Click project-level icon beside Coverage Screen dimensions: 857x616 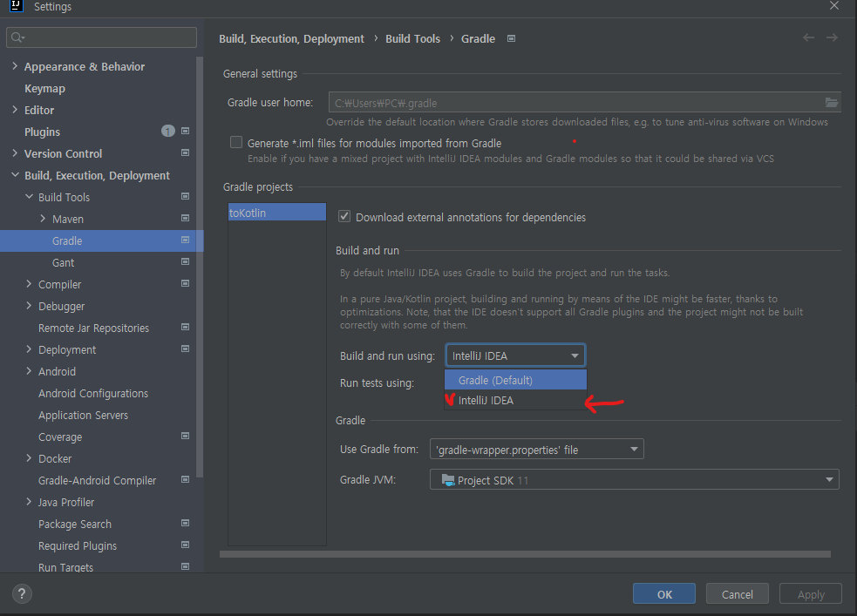point(186,437)
